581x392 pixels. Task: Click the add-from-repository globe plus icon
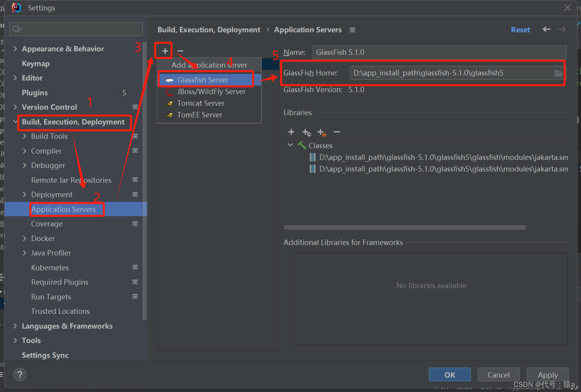[306, 132]
